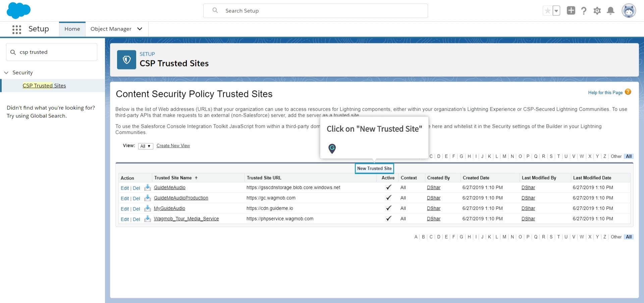This screenshot has height=303, width=644.
Task: Switch to the Home tab
Action: (72, 29)
